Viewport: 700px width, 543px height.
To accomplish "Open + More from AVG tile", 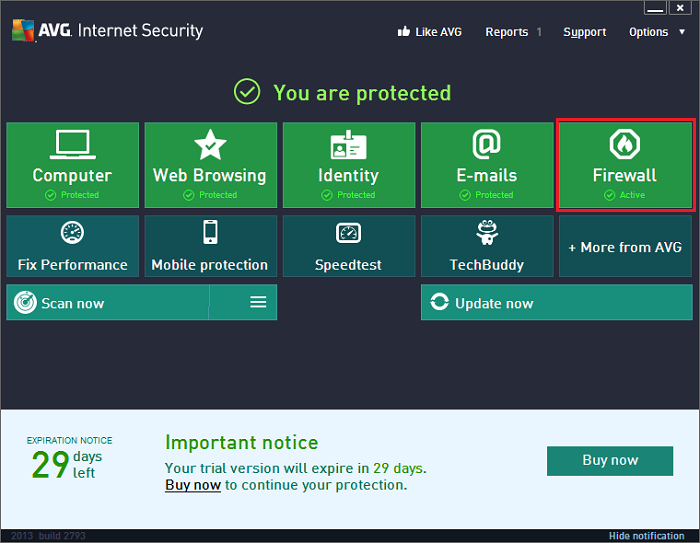I will click(x=625, y=246).
